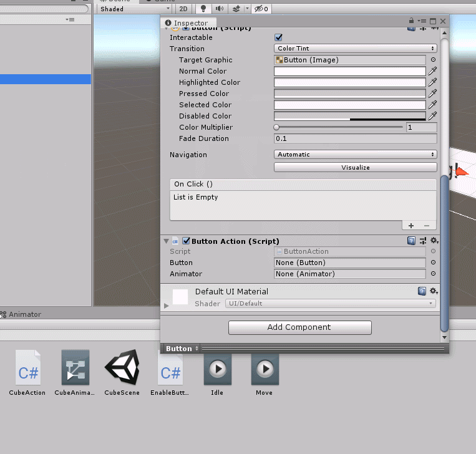Open Button Action script gear menu
Viewport: 476px width, 454px height.
click(x=434, y=241)
